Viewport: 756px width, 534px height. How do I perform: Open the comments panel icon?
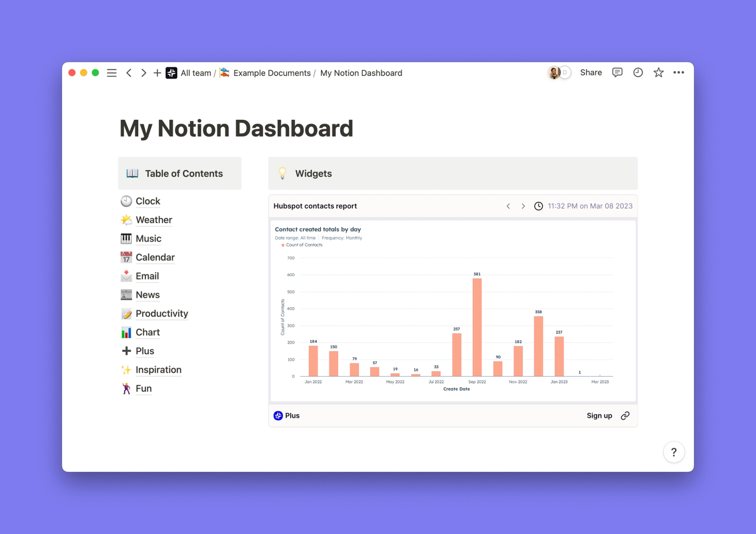tap(617, 72)
